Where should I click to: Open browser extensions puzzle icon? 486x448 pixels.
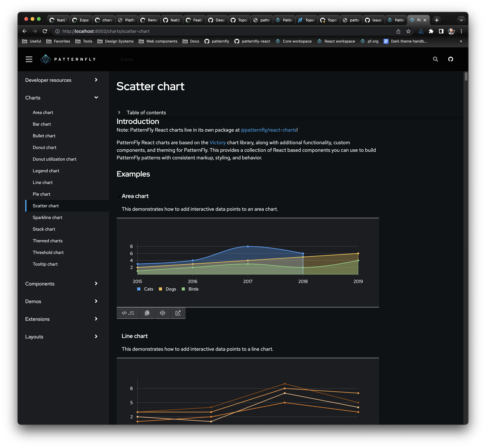pyautogui.click(x=431, y=31)
